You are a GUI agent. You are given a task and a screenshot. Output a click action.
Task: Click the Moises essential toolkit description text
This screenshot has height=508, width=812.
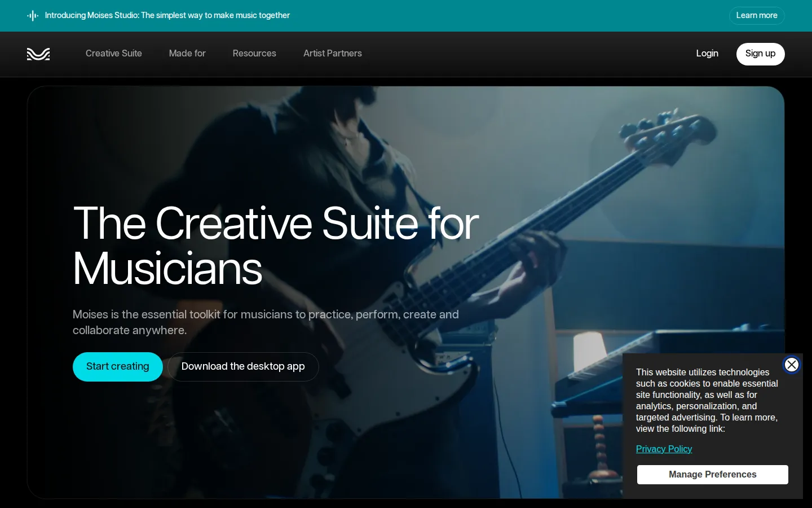point(266,322)
